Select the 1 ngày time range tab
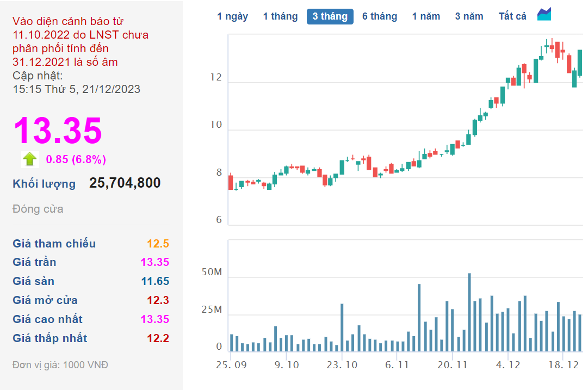The image size is (588, 390). coord(232,16)
